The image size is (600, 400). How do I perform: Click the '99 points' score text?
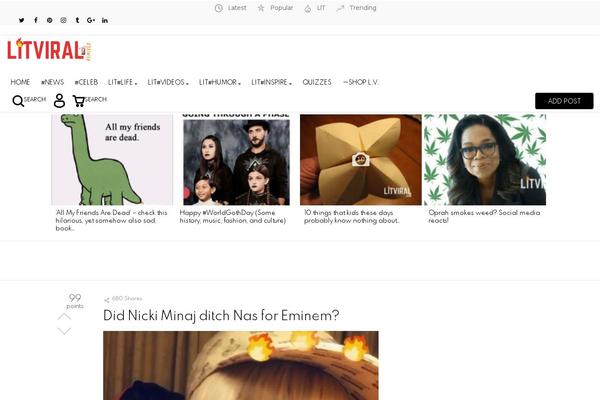[x=75, y=301]
